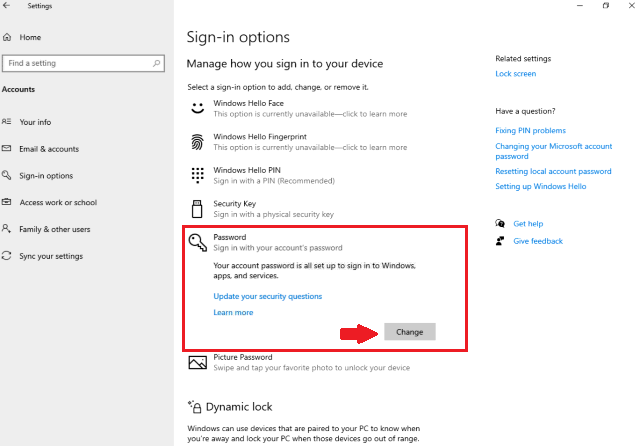Click the Change password button
The image size is (640, 446).
coord(409,332)
